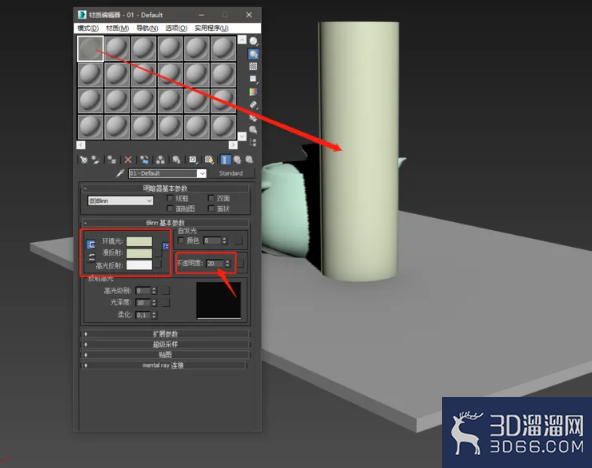Open the 模式(D) menu
The width and height of the screenshot is (592, 468).
tap(88, 28)
